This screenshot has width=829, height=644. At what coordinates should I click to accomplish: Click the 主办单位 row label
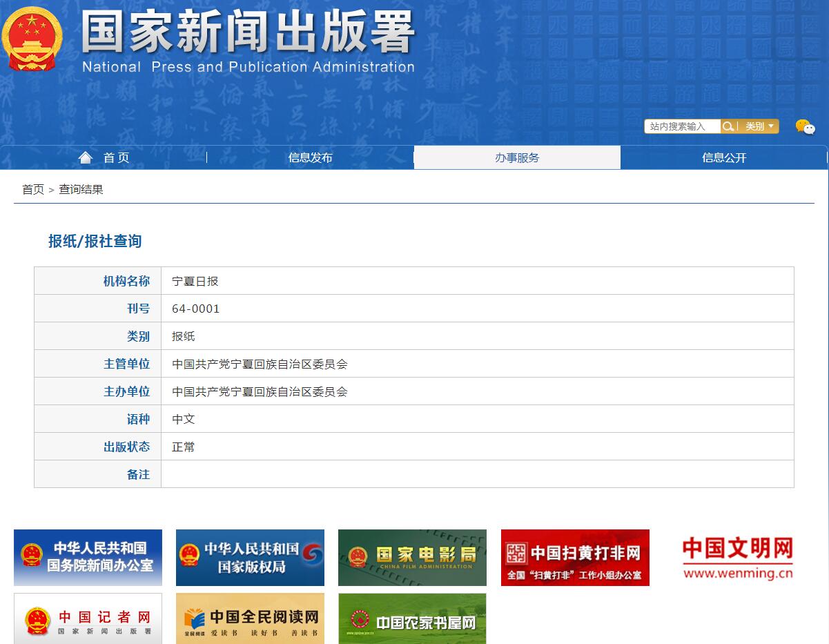126,391
